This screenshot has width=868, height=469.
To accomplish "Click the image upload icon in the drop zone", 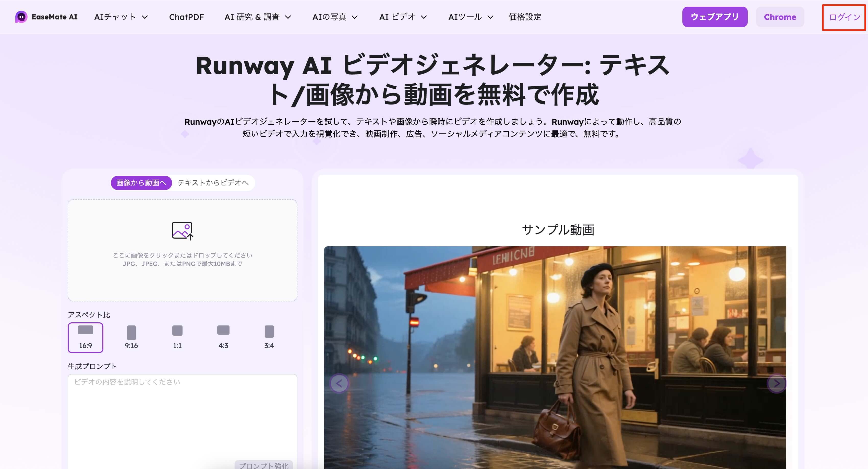I will (182, 231).
